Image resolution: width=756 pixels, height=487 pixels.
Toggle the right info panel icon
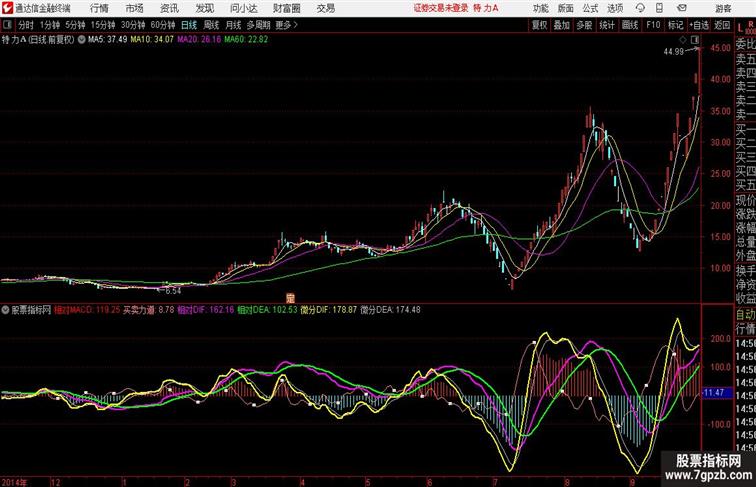(x=695, y=40)
